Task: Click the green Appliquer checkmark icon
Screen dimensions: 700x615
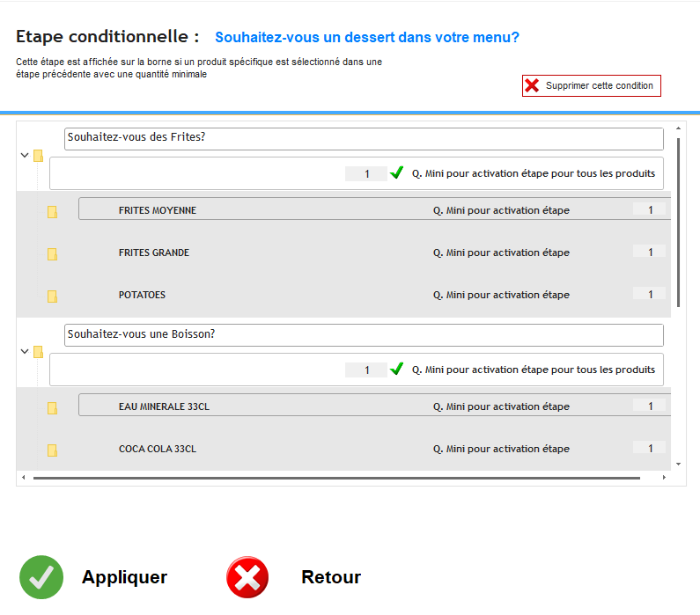Action: tap(41, 577)
